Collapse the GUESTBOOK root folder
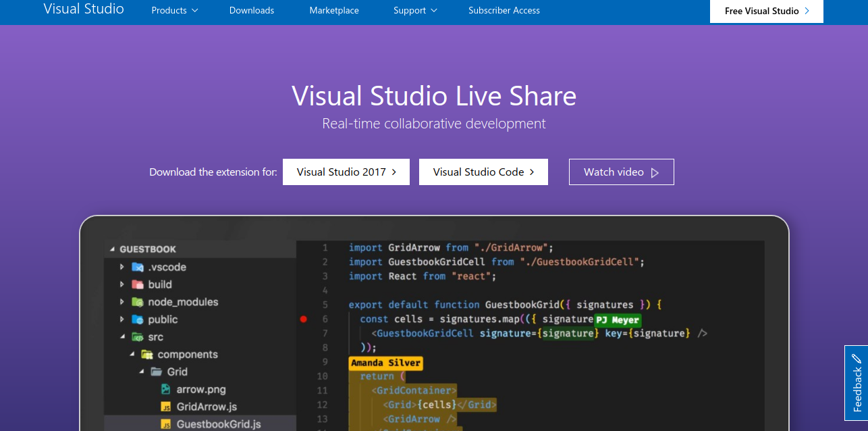868x431 pixels. tap(113, 249)
